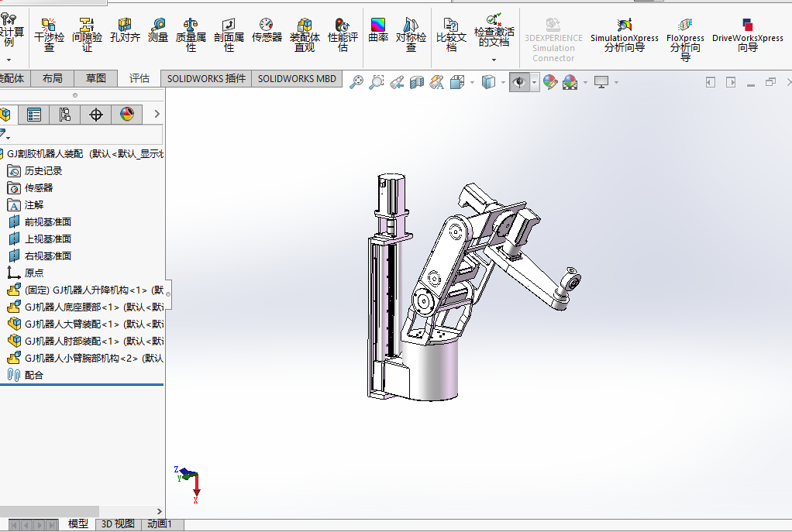
Task: Select the 草图 (Sketch) ribbon tab
Action: [x=95, y=78]
